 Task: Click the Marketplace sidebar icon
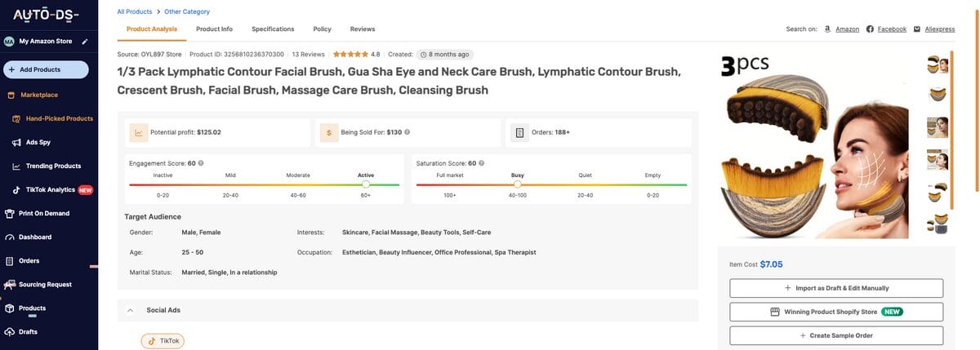click(11, 95)
